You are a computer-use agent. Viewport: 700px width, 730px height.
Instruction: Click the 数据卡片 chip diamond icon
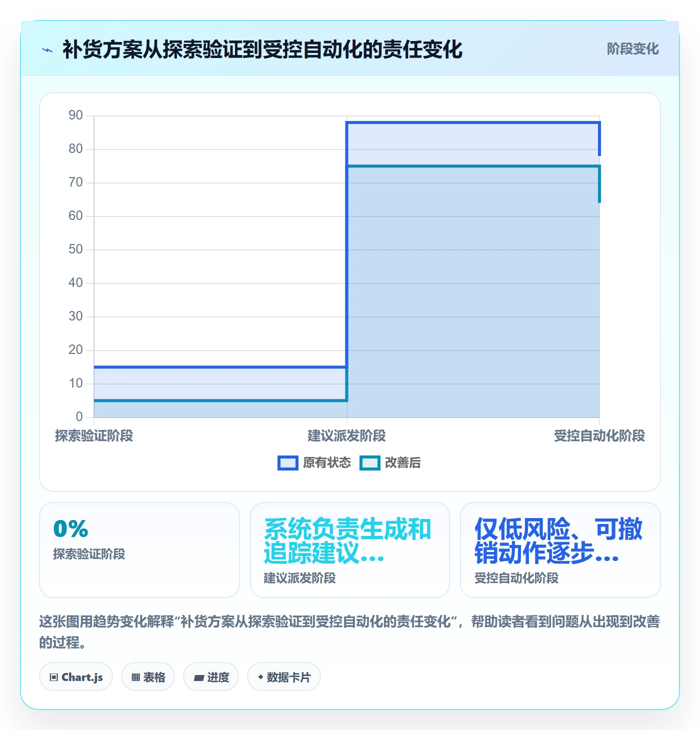(x=260, y=677)
